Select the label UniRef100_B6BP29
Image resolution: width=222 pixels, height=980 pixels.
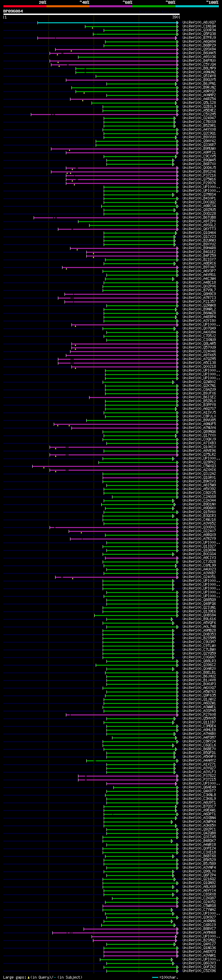199,45
